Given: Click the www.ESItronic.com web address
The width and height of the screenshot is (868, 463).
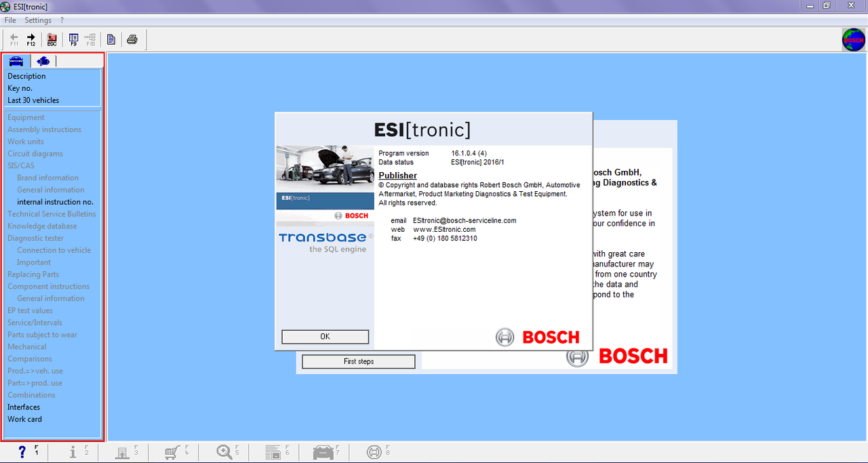Looking at the screenshot, I should click(x=444, y=229).
